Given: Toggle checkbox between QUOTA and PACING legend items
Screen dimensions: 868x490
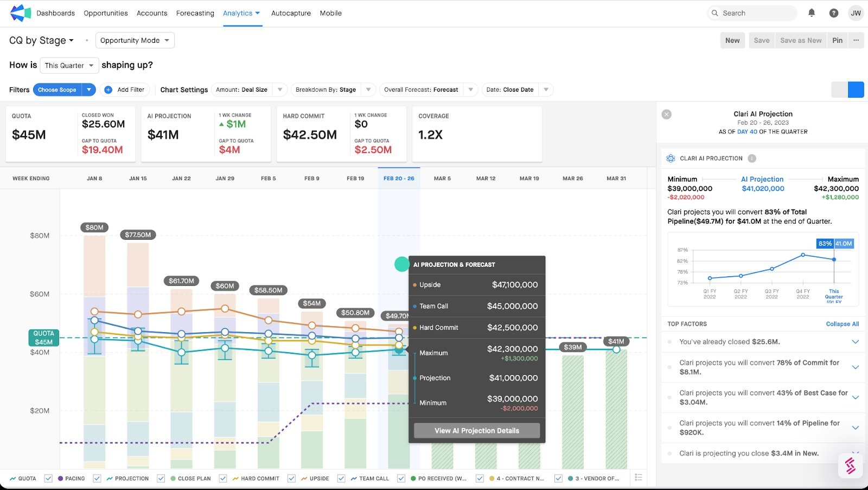Looking at the screenshot, I should tap(48, 478).
